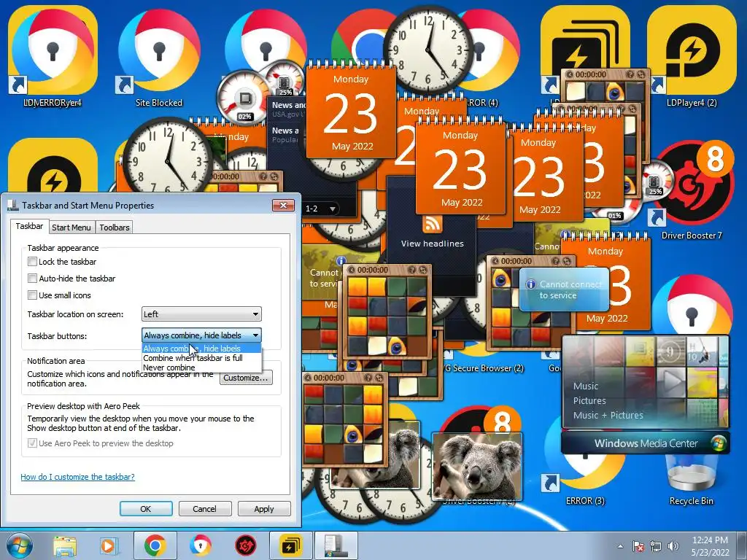Switch to the Toolbars tab
Image resolution: width=747 pixels, height=560 pixels.
(x=115, y=227)
